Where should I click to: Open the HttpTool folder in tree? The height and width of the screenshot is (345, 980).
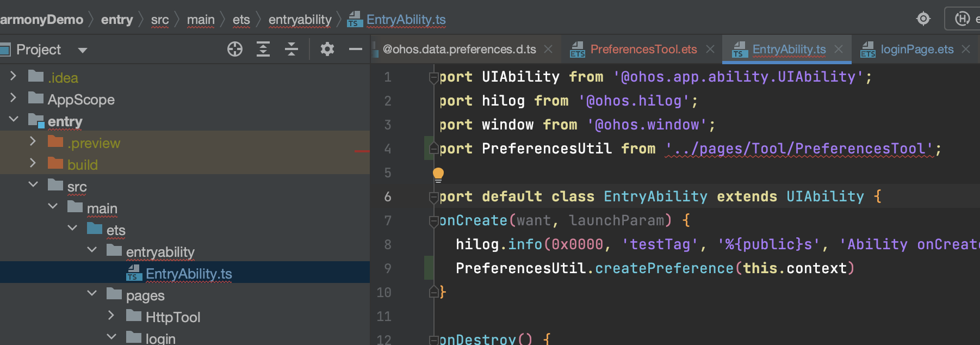point(172,317)
